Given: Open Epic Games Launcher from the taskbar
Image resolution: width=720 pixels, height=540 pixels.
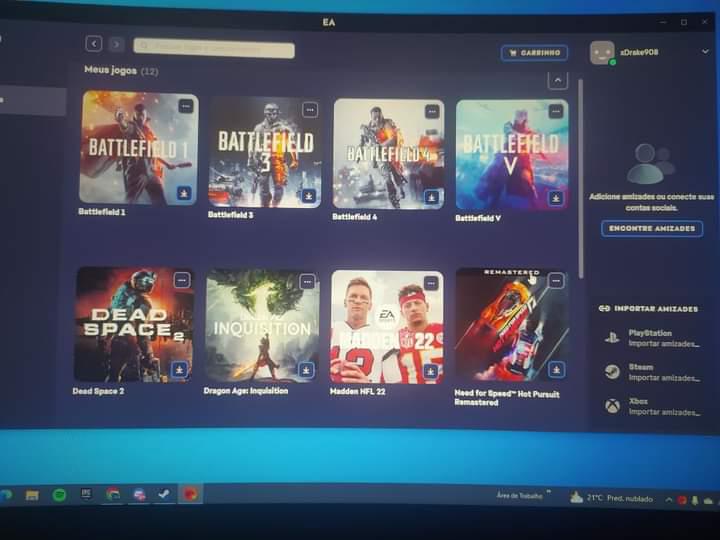Looking at the screenshot, I should click(x=86, y=495).
